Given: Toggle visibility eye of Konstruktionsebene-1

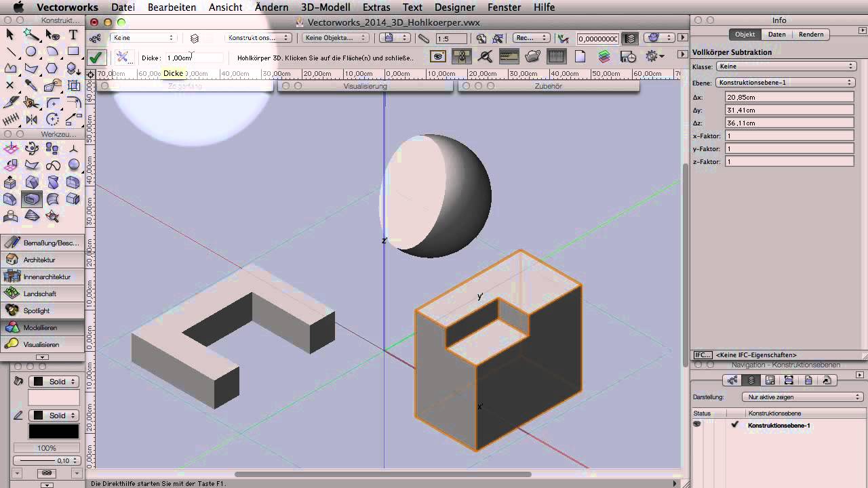Looking at the screenshot, I should (x=696, y=425).
